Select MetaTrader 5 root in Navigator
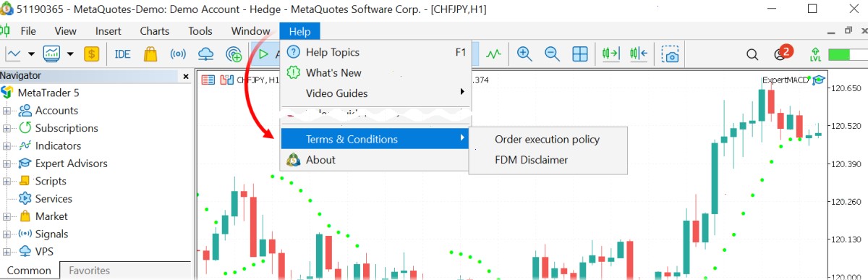 (x=48, y=93)
